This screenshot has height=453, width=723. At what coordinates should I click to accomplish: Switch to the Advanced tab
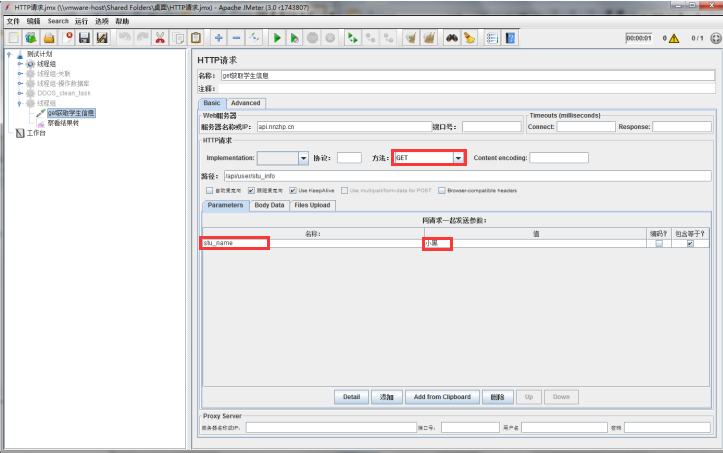pos(246,103)
